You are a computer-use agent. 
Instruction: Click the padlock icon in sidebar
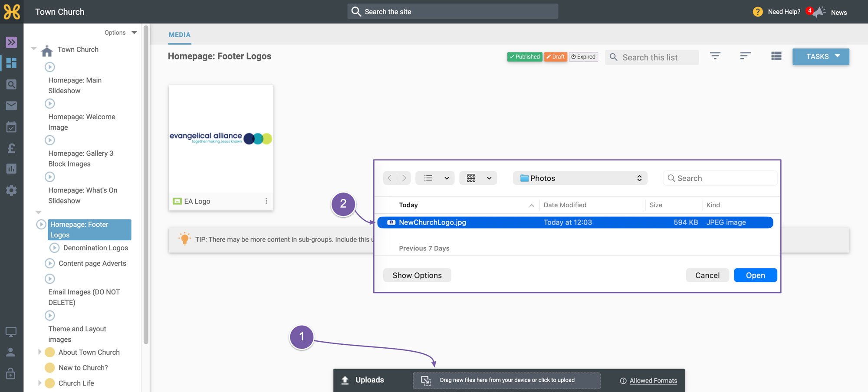[11, 373]
